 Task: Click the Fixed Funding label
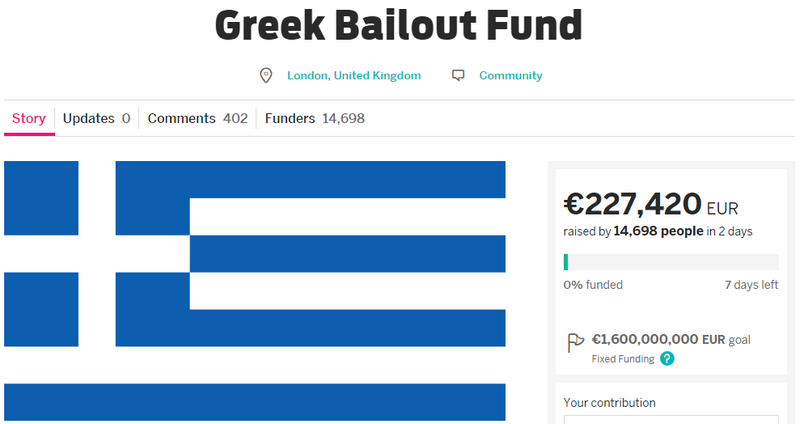pos(623,359)
